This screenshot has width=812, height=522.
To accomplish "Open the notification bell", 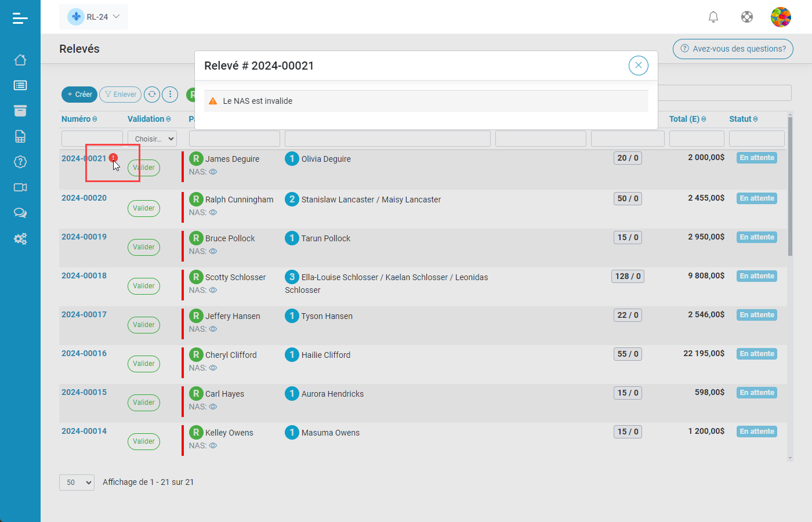I will 713,17.
